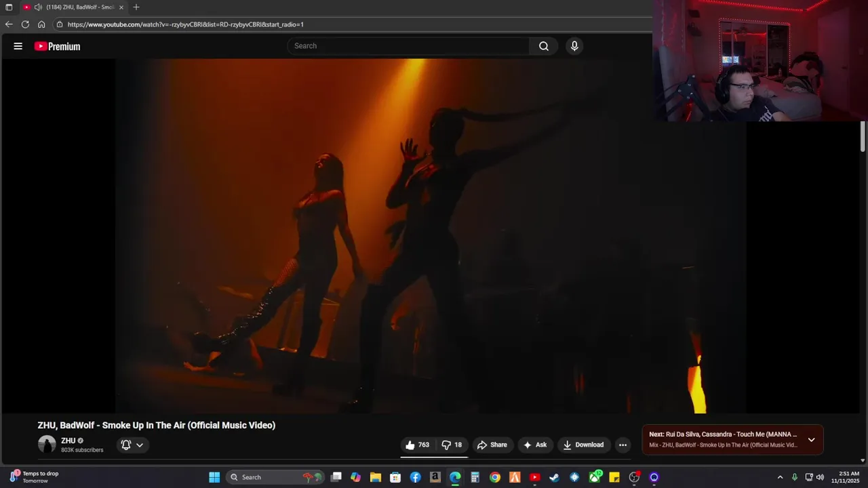Click the YouTube search input field
The image size is (868, 488).
pos(408,46)
